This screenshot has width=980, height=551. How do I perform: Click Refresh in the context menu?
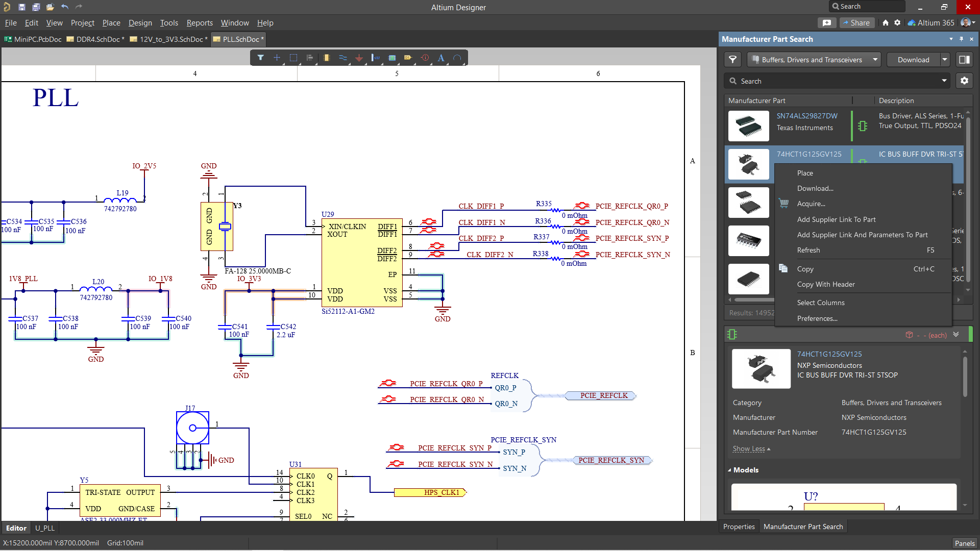[x=808, y=250]
